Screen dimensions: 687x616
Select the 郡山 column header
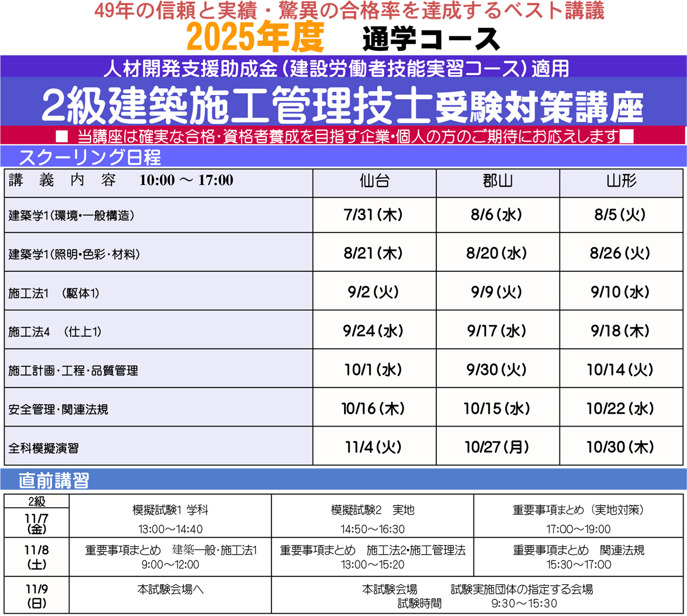pos(498,183)
